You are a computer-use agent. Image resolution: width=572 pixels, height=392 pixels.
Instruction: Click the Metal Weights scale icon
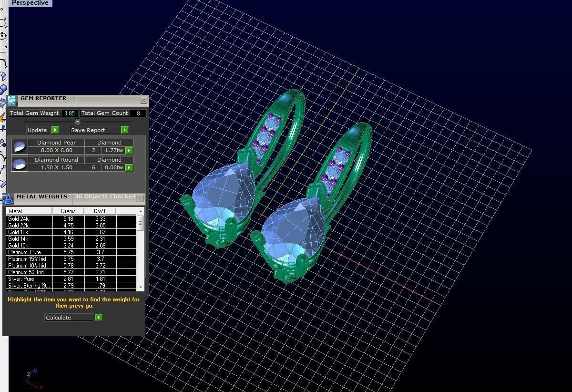tap(7, 198)
